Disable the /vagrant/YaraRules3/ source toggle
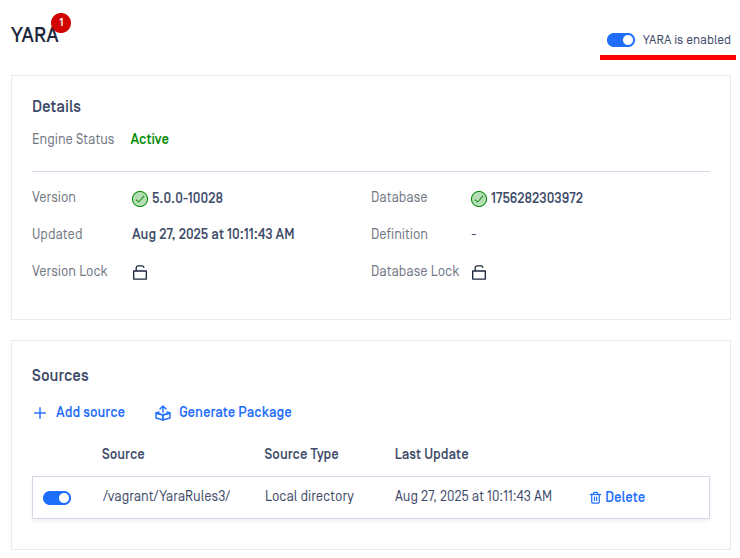 point(57,498)
